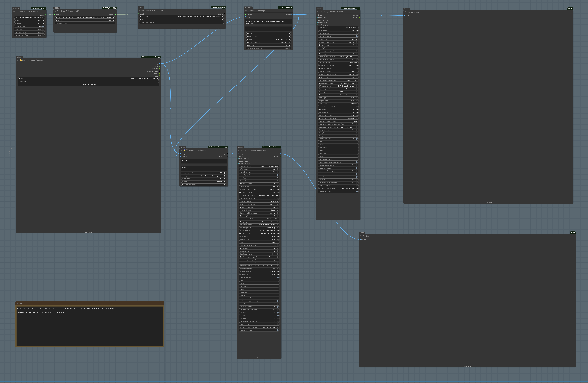Click the mask output slot on Load Image Extended
This screenshot has height=383, width=588.
coord(160,66)
